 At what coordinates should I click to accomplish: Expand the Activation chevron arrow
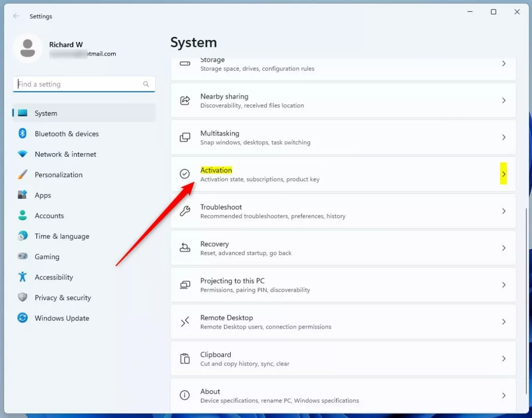click(x=503, y=174)
